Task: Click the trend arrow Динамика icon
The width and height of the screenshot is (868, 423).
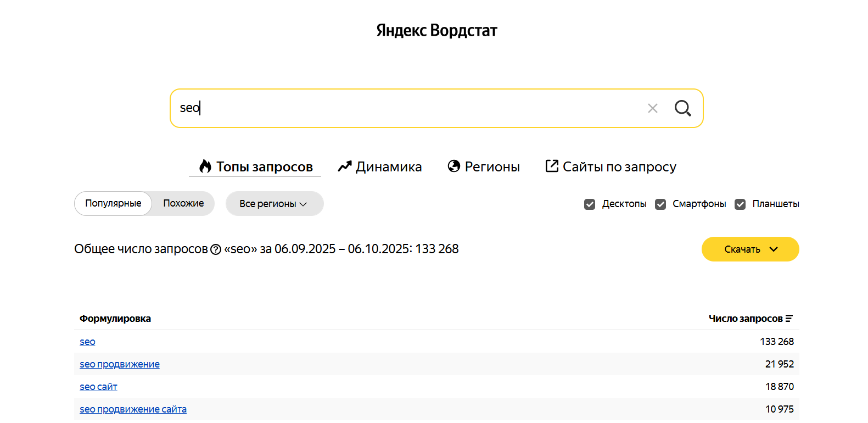Action: tap(344, 166)
